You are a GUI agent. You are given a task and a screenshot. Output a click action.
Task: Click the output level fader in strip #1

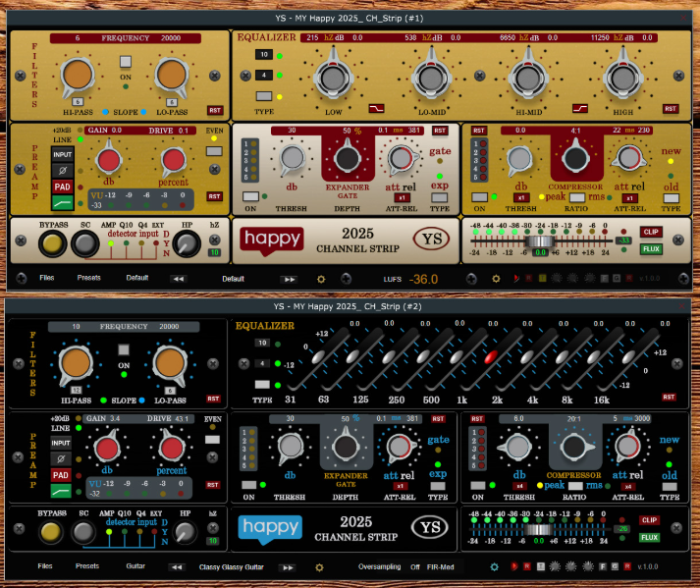(539, 241)
